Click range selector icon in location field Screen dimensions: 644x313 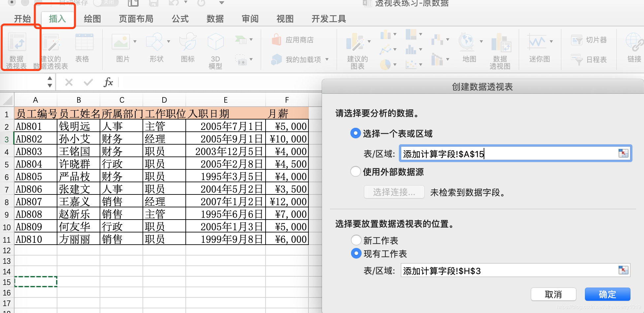[x=623, y=270]
